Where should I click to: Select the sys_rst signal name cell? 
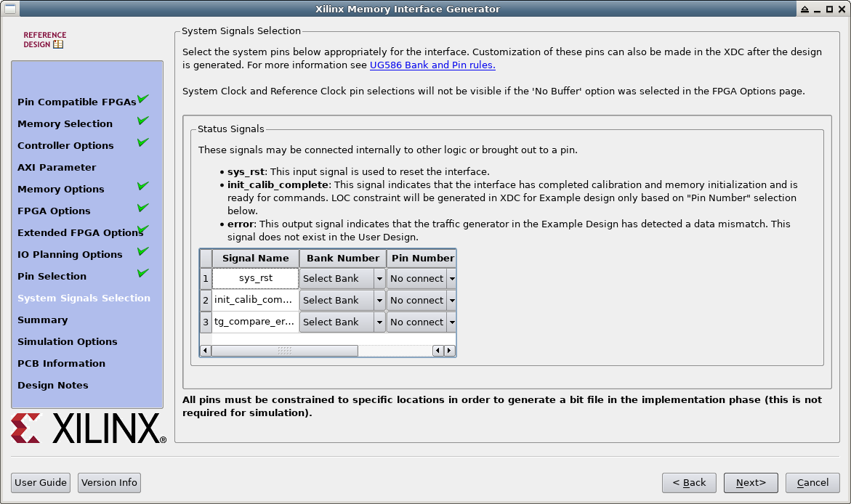[x=255, y=279]
